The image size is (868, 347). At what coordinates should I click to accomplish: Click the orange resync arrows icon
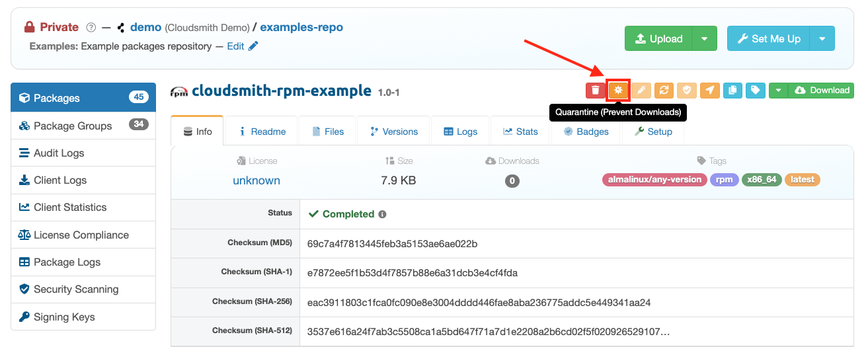click(x=664, y=91)
